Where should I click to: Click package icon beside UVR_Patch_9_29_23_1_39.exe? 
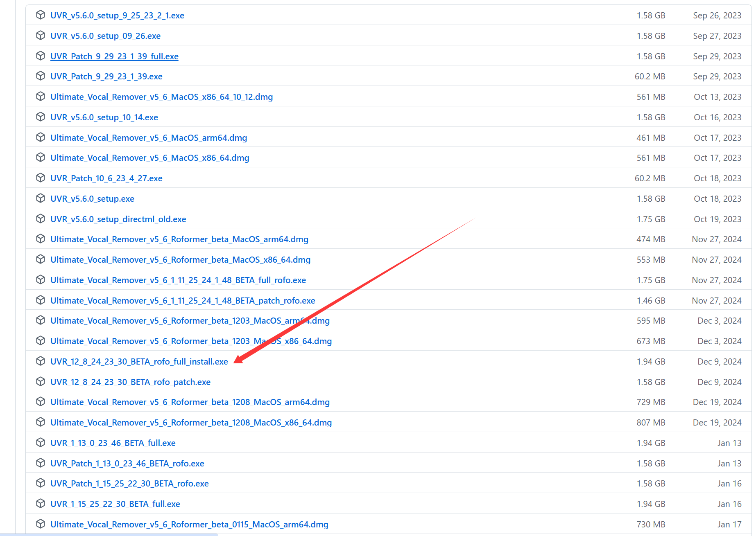(41, 76)
